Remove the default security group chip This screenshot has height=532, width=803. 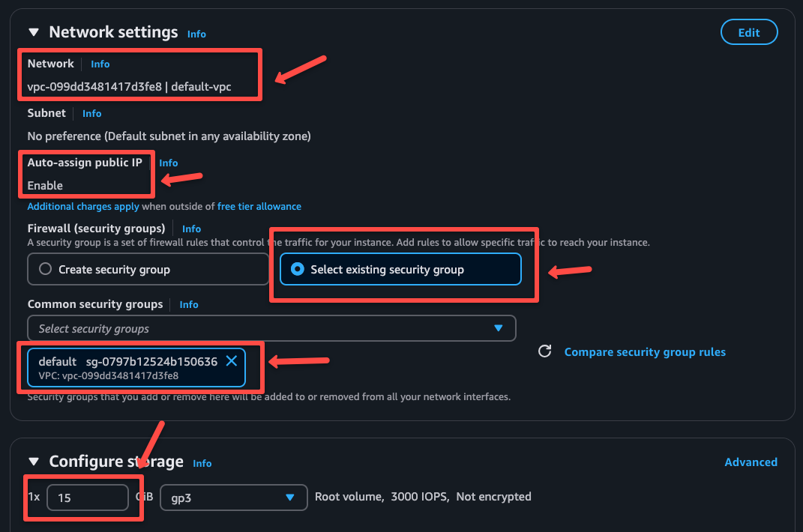231,361
